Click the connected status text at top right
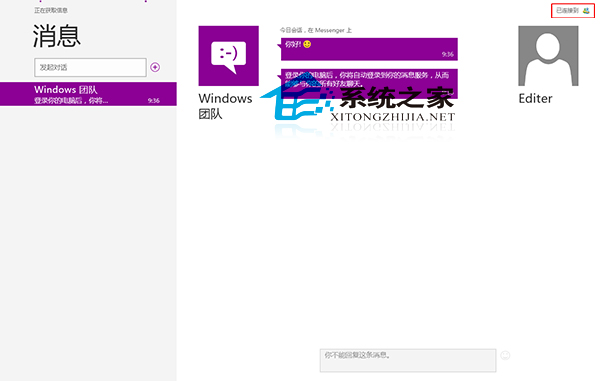 coord(567,11)
